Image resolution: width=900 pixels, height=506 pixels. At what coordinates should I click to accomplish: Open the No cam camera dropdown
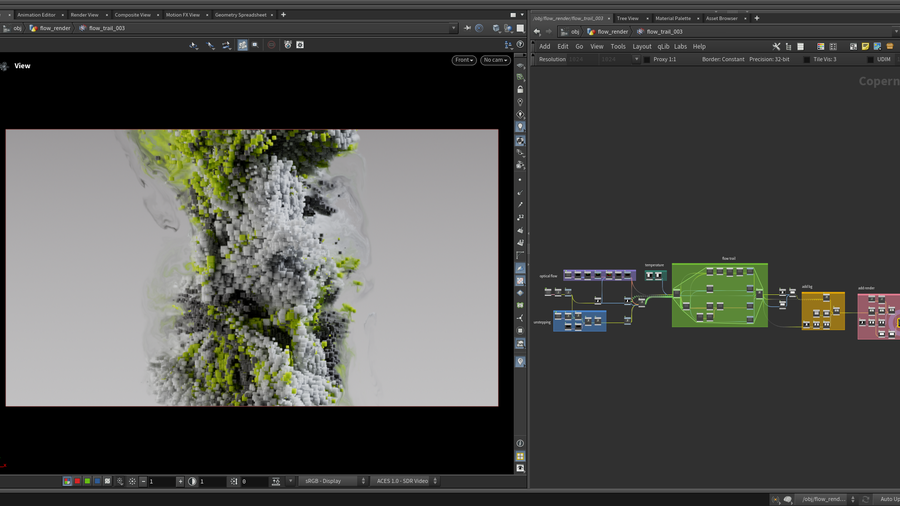(495, 60)
